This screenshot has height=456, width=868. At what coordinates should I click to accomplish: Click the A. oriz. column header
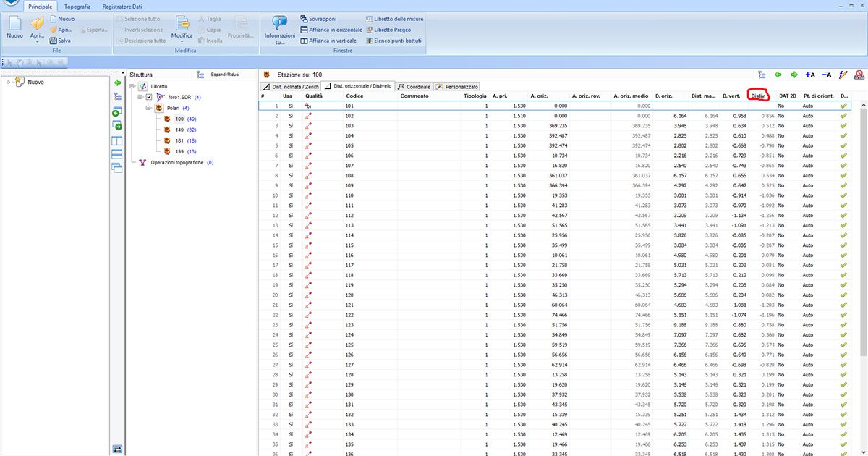click(540, 96)
